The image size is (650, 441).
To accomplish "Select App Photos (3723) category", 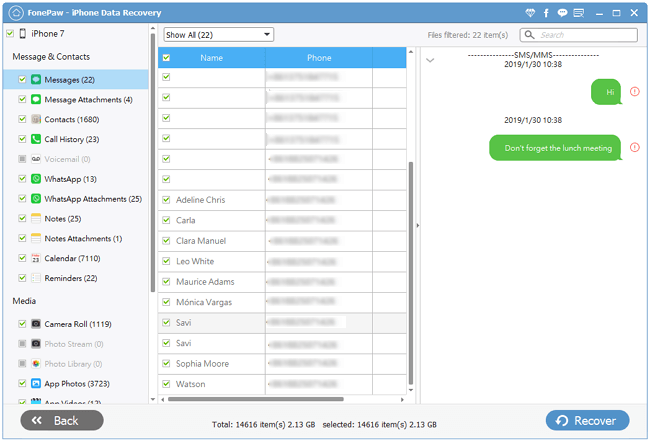I will point(77,384).
